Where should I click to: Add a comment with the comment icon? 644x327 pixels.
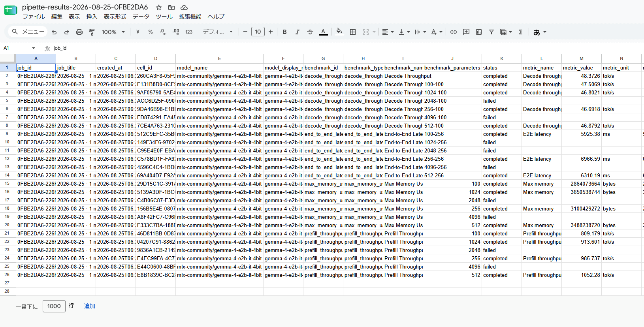tap(466, 32)
